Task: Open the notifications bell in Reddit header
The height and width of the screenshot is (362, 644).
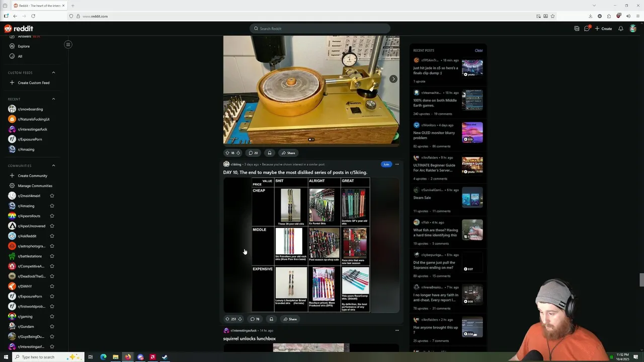Action: point(620,29)
